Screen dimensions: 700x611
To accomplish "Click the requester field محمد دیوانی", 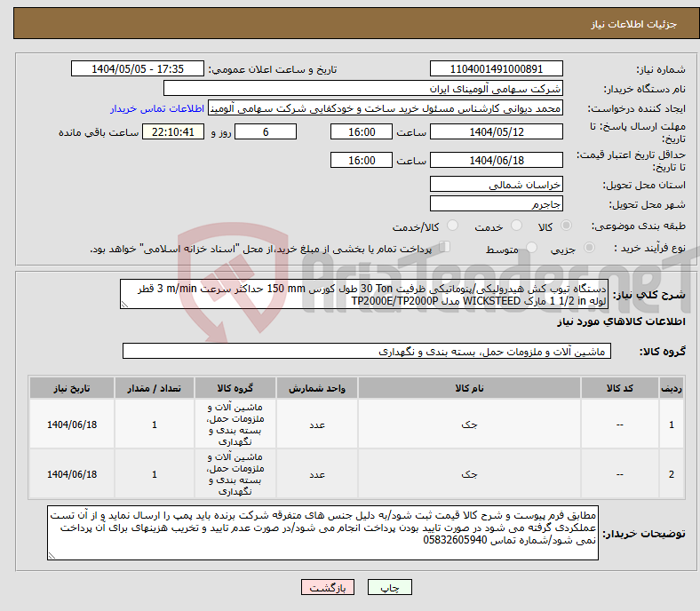I will tap(386, 108).
